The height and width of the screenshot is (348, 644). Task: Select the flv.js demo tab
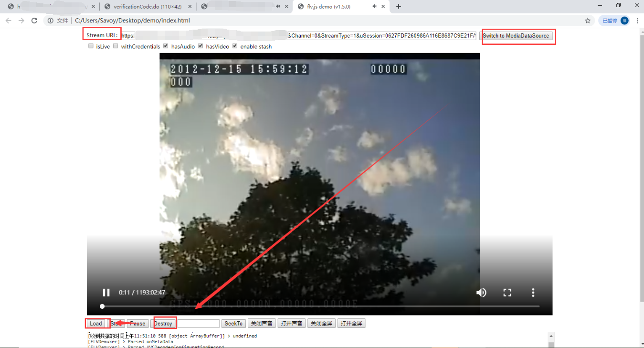point(341,6)
